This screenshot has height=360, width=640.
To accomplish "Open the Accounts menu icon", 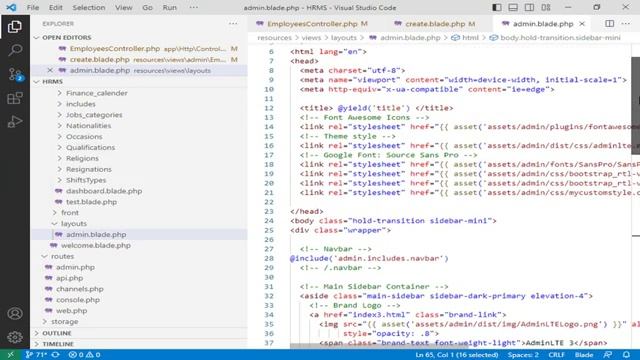I will (x=15, y=313).
